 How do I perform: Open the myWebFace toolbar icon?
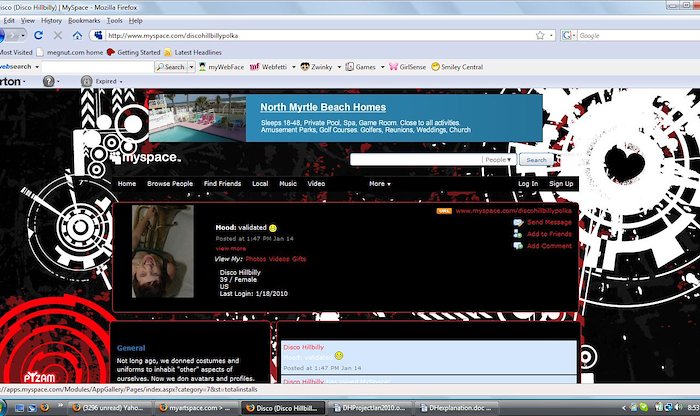point(202,67)
